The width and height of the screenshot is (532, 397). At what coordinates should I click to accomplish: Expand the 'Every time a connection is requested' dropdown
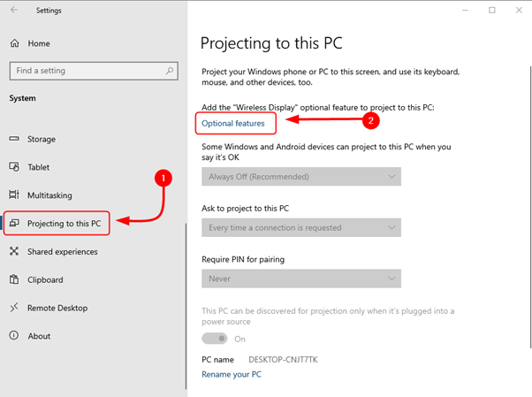[301, 227]
